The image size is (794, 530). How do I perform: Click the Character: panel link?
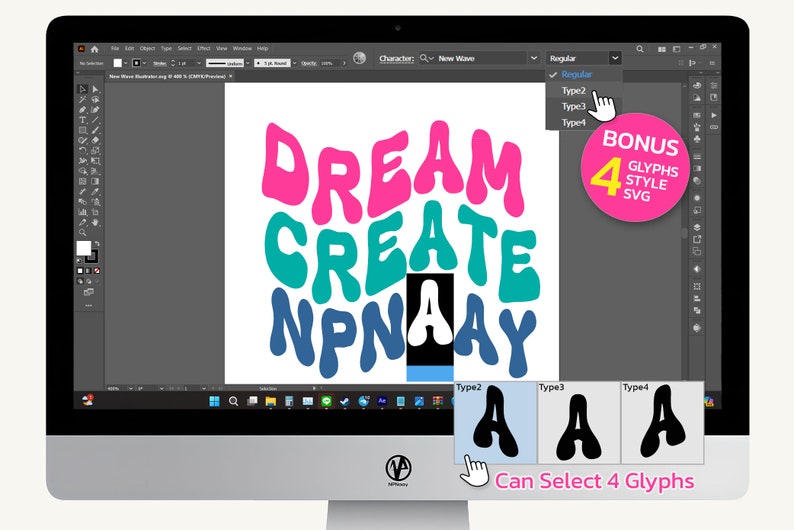(x=396, y=58)
